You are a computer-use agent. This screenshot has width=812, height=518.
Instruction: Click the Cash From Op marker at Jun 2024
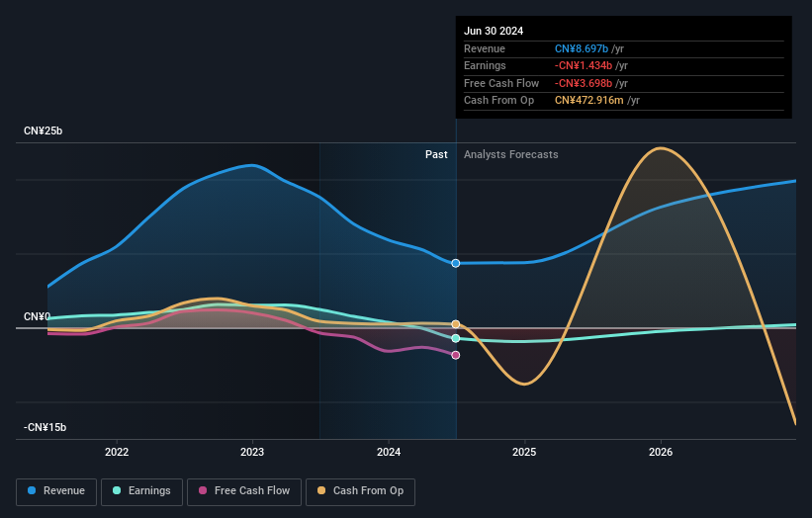[456, 324]
